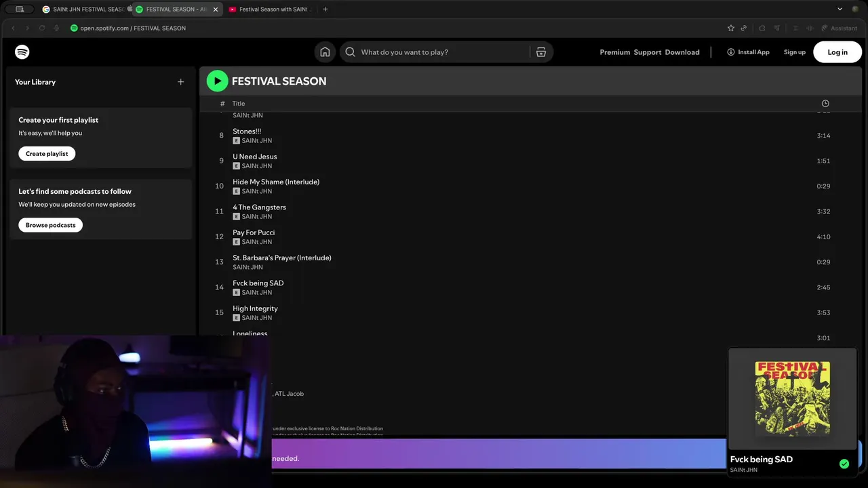The height and width of the screenshot is (488, 868).
Task: Click the plus icon in Your Library
Action: coord(180,82)
